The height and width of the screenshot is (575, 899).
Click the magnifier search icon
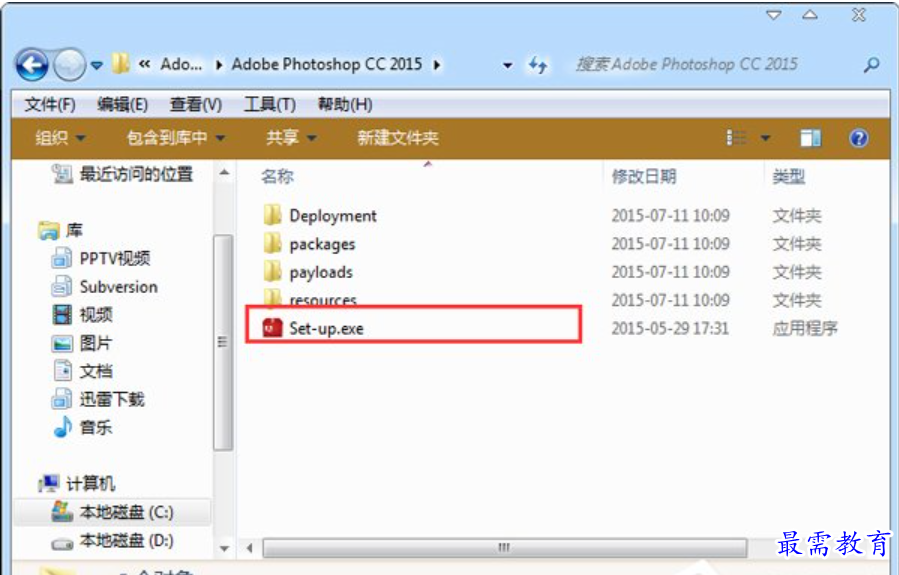(871, 65)
